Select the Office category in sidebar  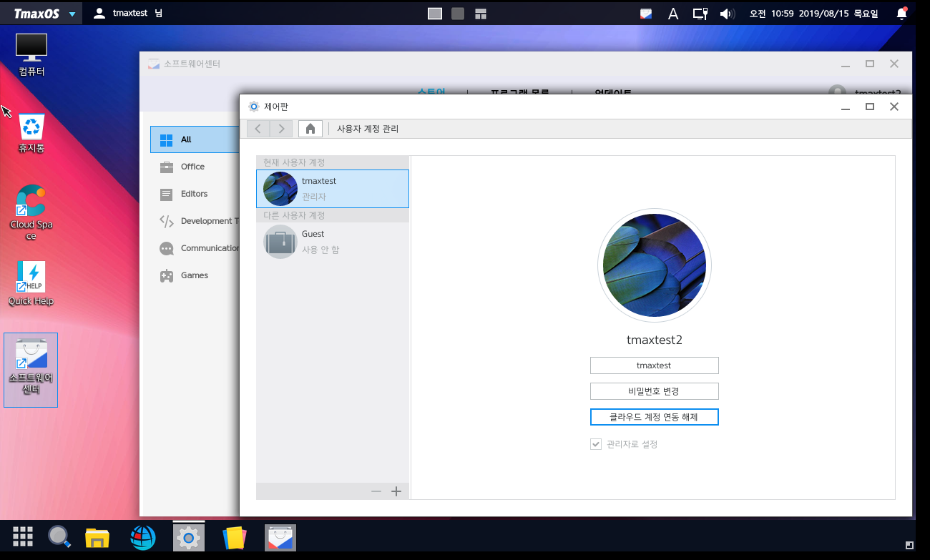192,167
